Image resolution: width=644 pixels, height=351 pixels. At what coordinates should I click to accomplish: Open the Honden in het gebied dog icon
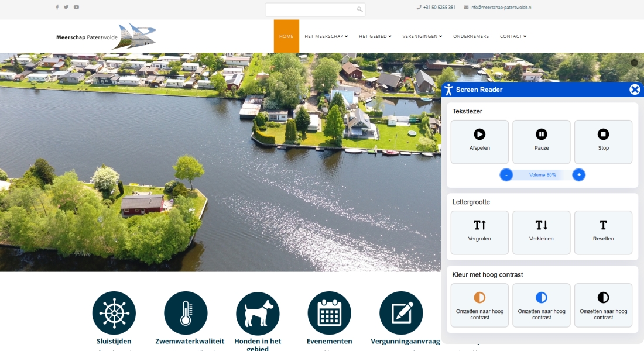[x=258, y=313]
